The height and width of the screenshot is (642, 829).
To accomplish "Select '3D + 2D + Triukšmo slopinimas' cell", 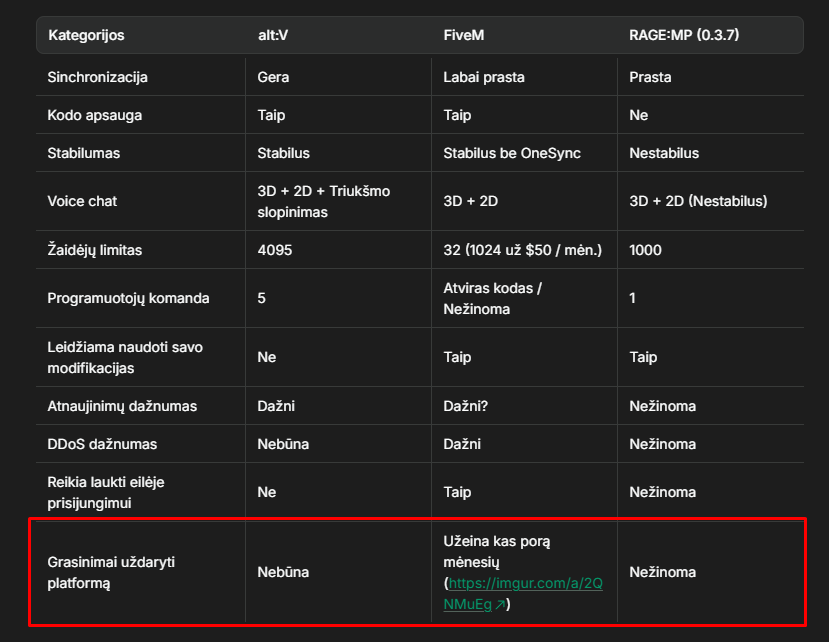I will click(324, 201).
